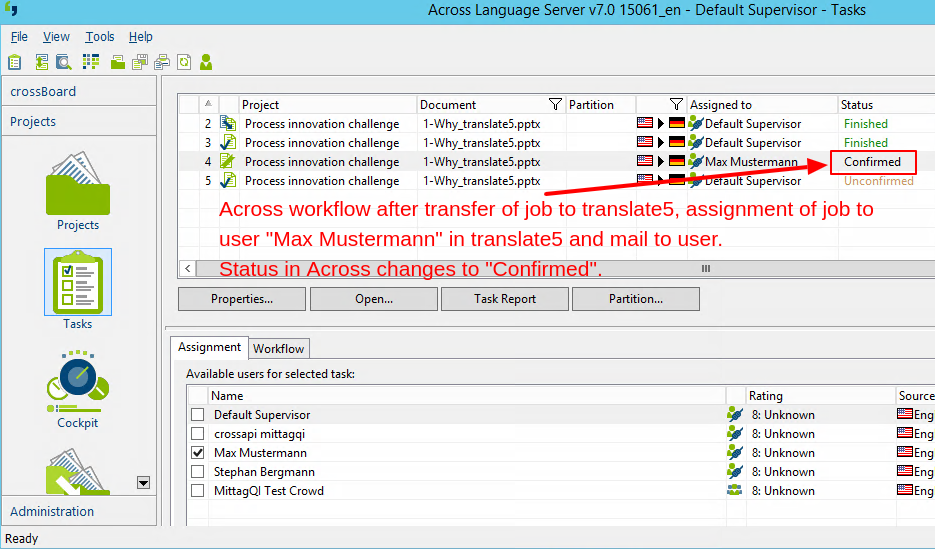Click the green folder toolbar icon

[x=117, y=62]
